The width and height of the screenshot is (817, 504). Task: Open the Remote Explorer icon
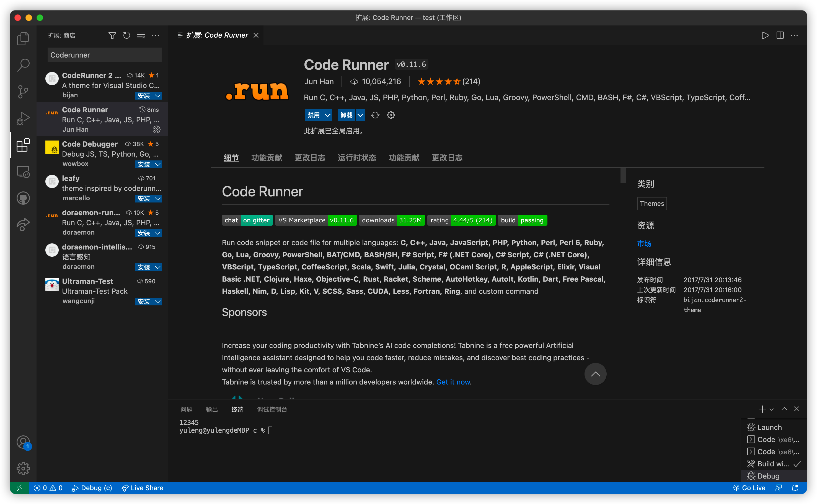click(x=23, y=172)
